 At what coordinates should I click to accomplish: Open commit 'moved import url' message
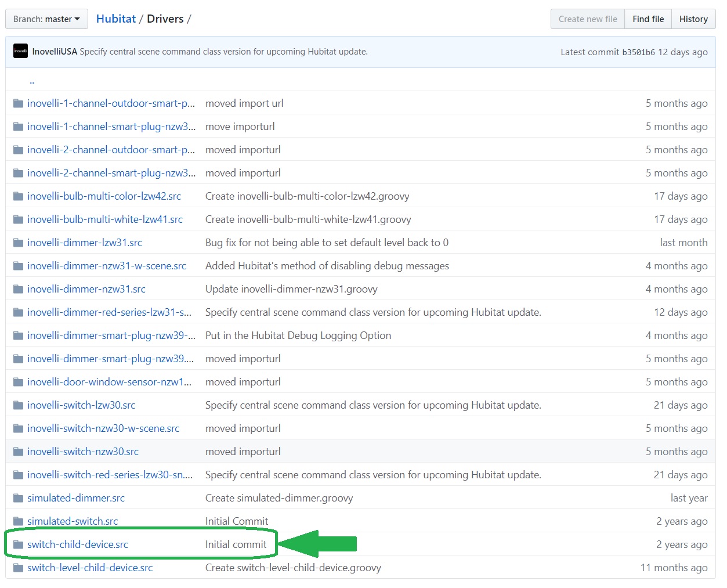(244, 103)
